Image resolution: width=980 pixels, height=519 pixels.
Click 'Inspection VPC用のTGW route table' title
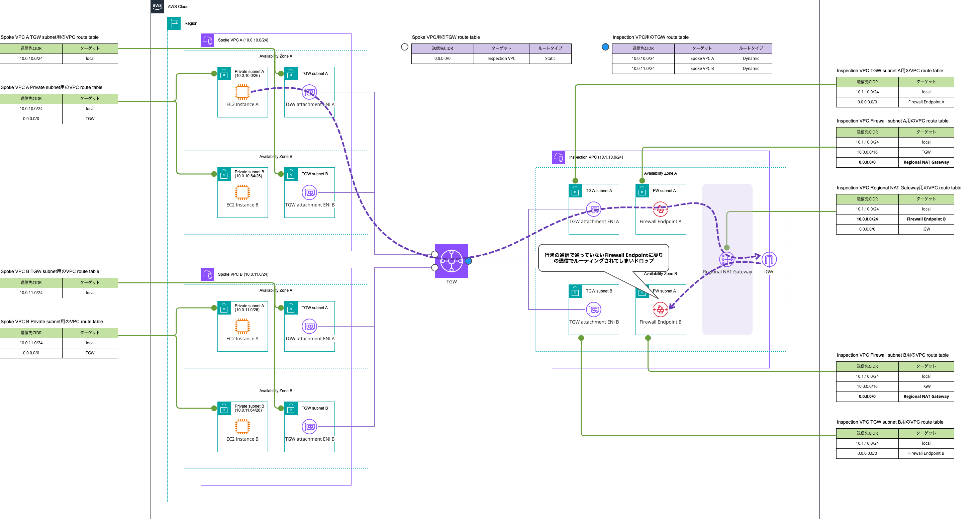point(651,37)
